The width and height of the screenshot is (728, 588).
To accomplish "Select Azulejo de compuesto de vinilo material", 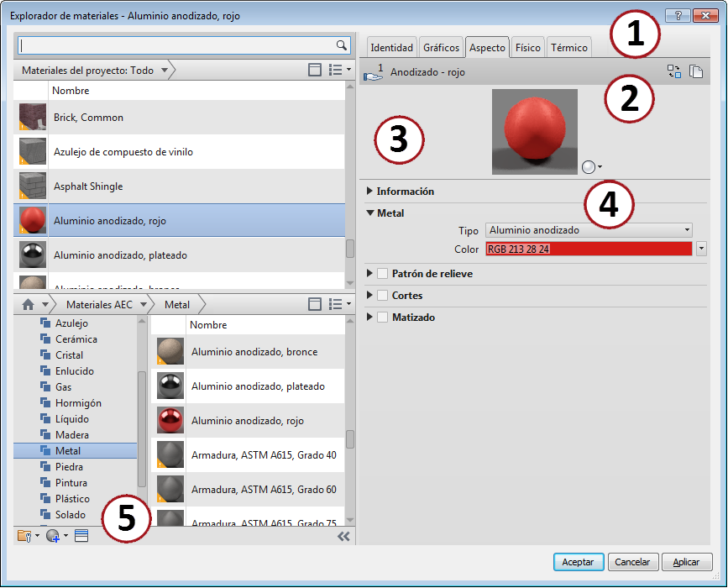I will click(179, 151).
